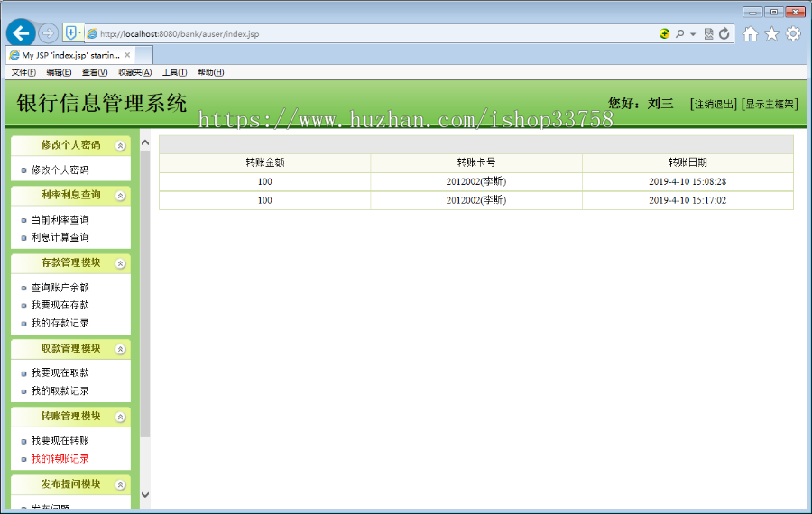Screen dimensions: 812x514
Task: Select the 'My JSP index.jsp' tab
Action: pyautogui.click(x=70, y=55)
